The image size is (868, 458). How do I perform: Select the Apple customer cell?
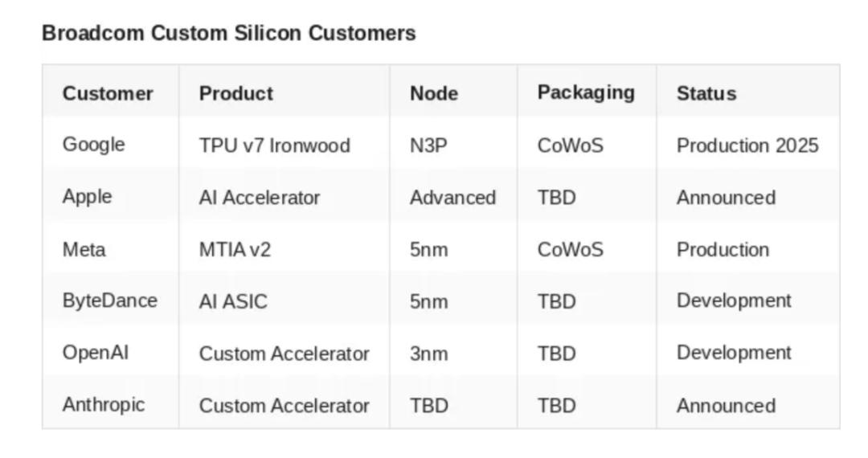tap(88, 197)
